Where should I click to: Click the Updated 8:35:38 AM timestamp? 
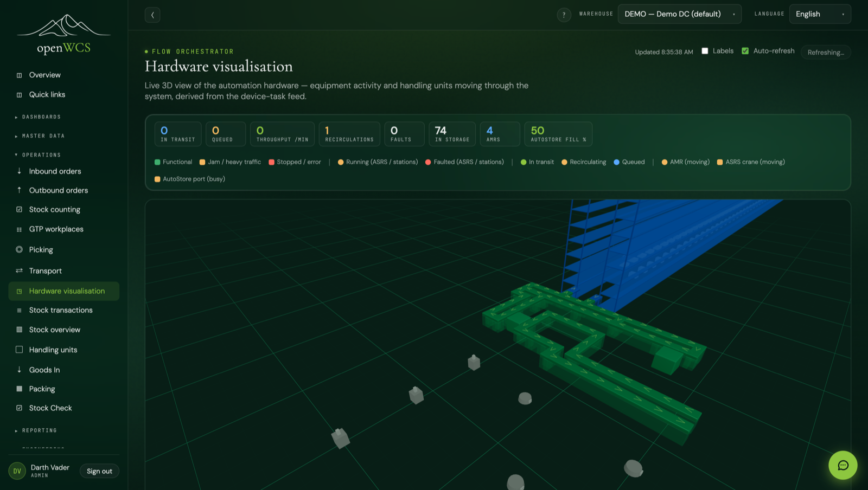tap(664, 52)
